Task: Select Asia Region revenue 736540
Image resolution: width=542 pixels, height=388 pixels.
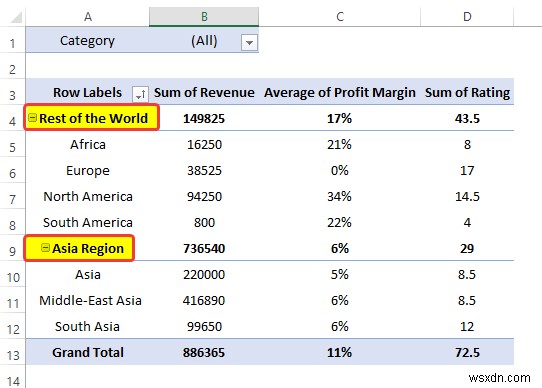Action: click(x=204, y=248)
